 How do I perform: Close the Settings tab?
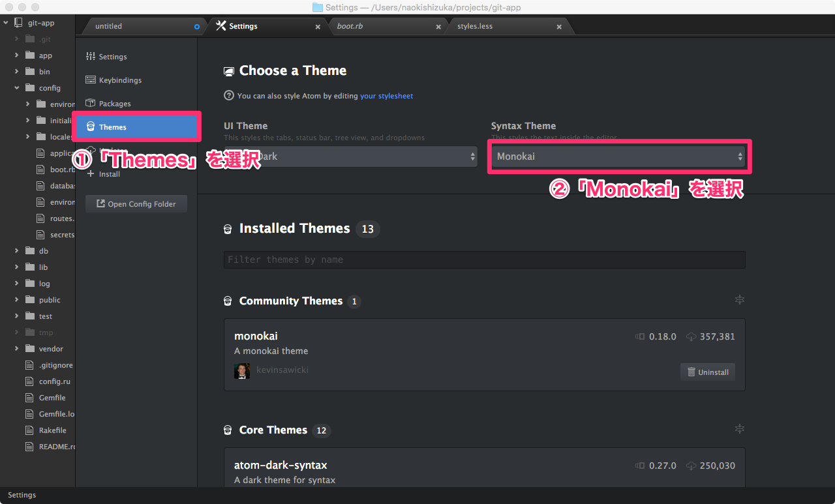[318, 27]
